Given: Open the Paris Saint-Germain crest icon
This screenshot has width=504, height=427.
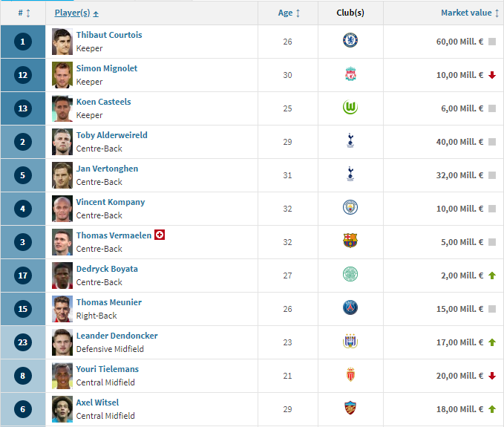Looking at the screenshot, I should [x=350, y=307].
